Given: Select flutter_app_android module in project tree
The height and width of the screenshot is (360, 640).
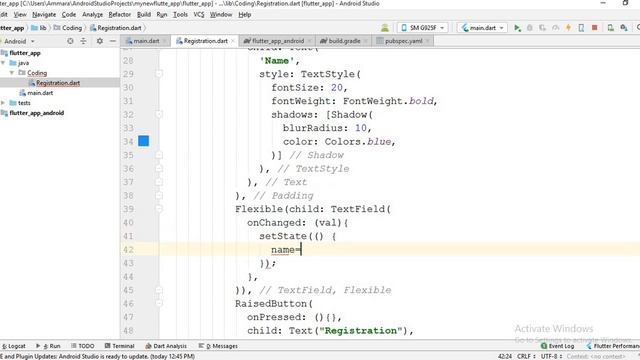Looking at the screenshot, I should (36, 113).
